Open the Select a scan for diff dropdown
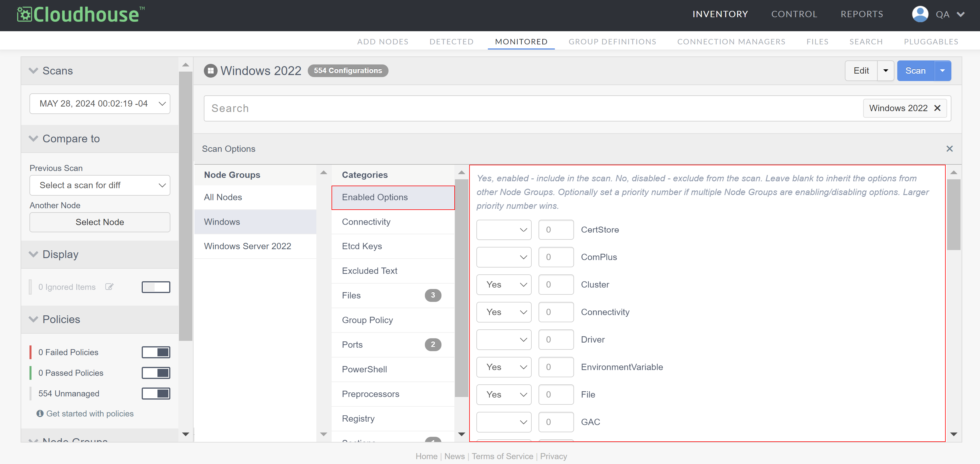This screenshot has height=464, width=980. pos(100,185)
